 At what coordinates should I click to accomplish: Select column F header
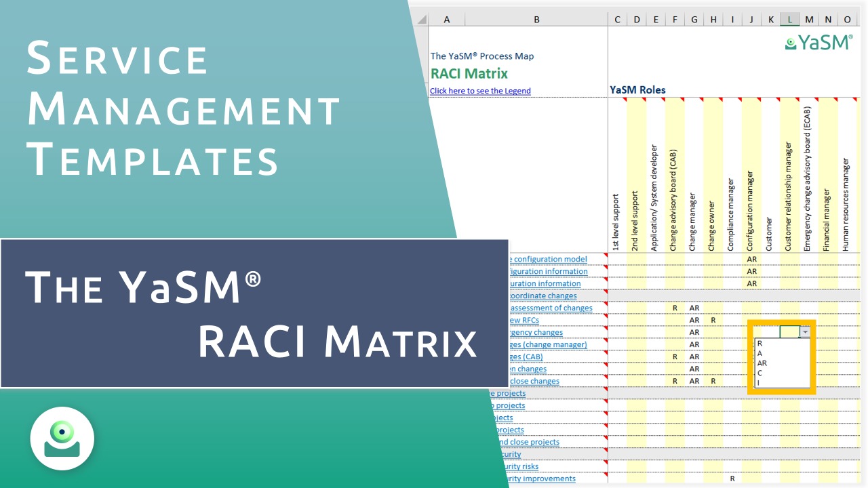(675, 20)
